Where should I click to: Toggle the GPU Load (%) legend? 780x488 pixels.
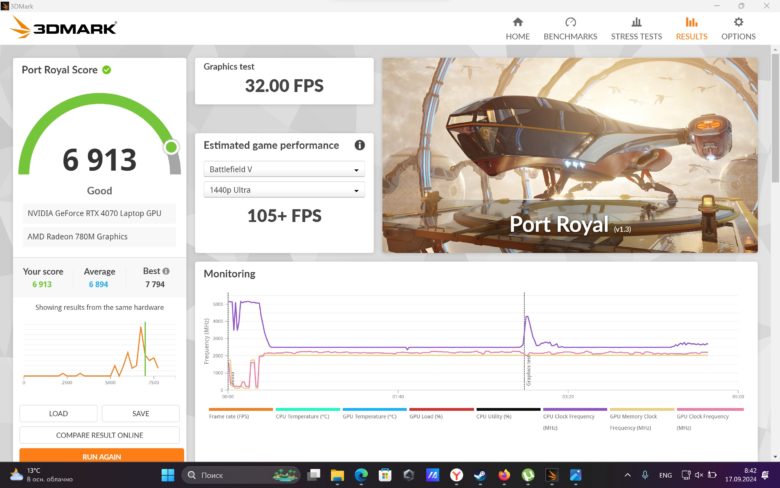tap(441, 414)
